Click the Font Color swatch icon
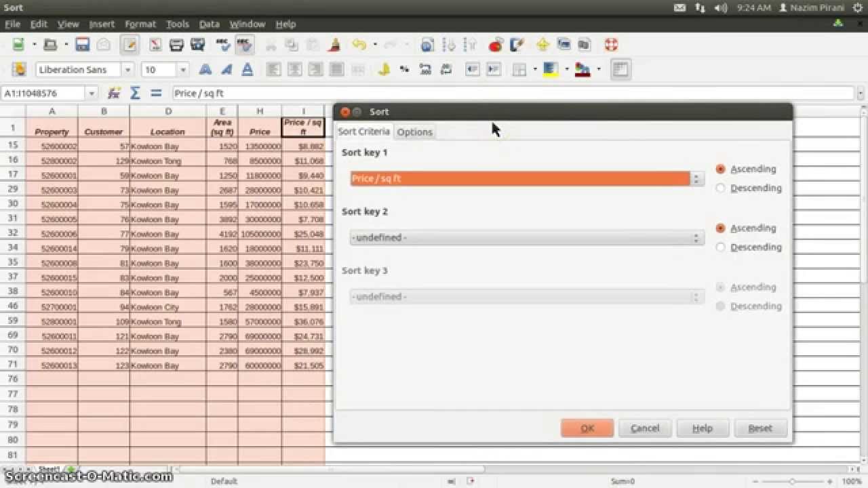The width and height of the screenshot is (868, 488). 582,69
